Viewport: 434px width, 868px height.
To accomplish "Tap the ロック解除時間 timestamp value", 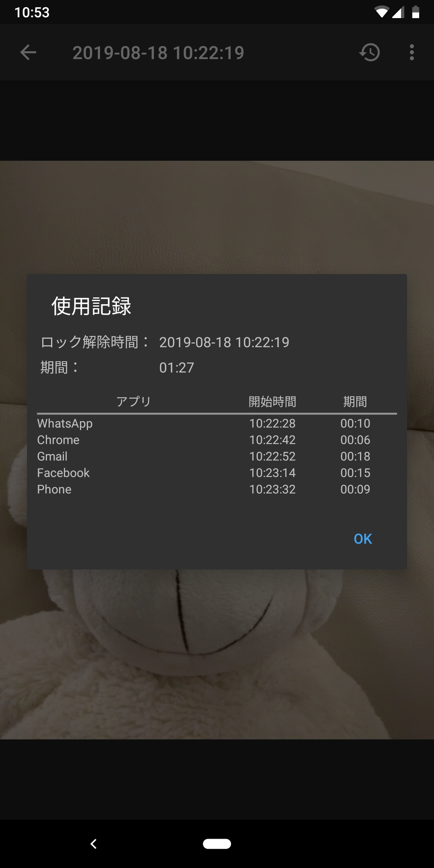I will coord(224,342).
